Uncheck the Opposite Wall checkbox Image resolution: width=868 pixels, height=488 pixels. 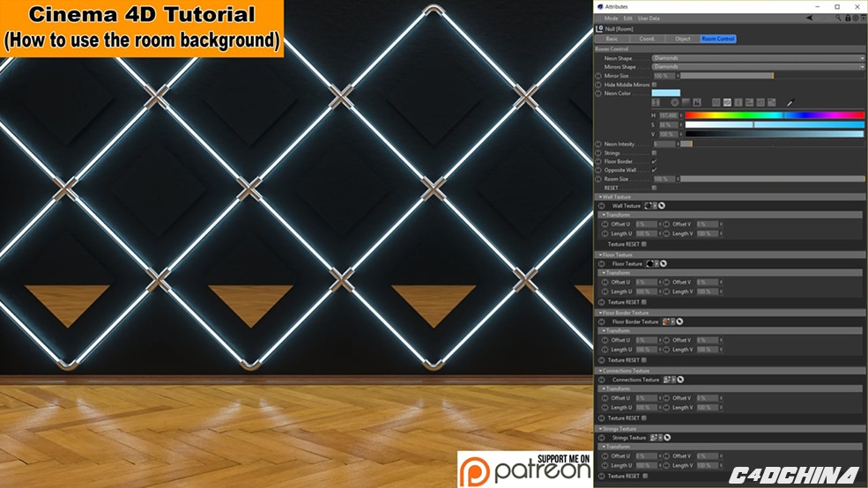pos(655,170)
